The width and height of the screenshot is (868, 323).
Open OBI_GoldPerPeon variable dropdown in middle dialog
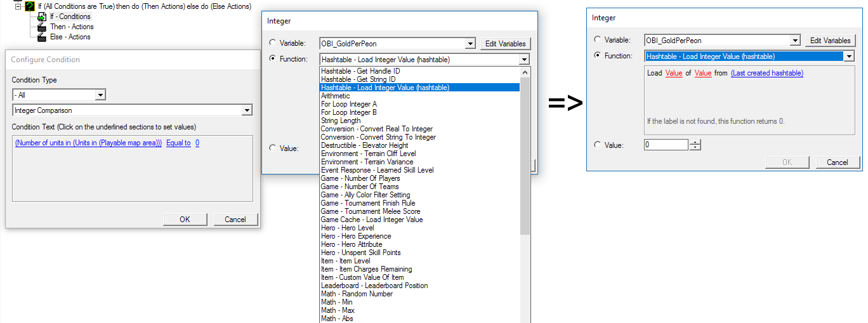coord(470,44)
